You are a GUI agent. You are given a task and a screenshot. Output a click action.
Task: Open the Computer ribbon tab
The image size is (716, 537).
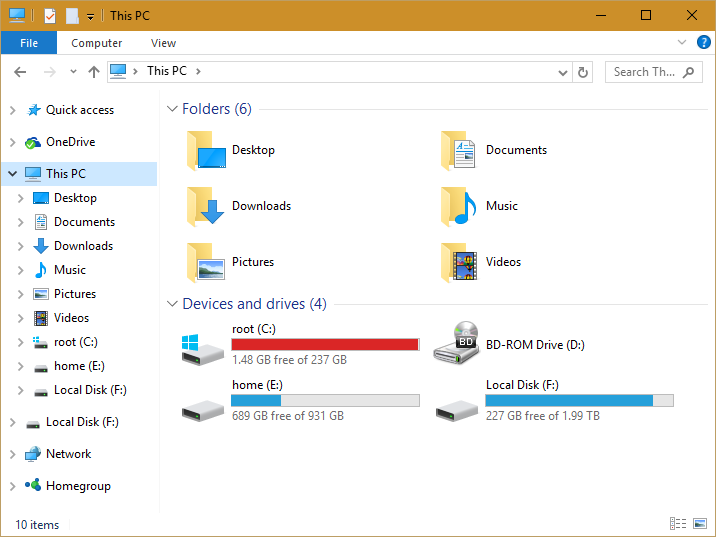(97, 43)
